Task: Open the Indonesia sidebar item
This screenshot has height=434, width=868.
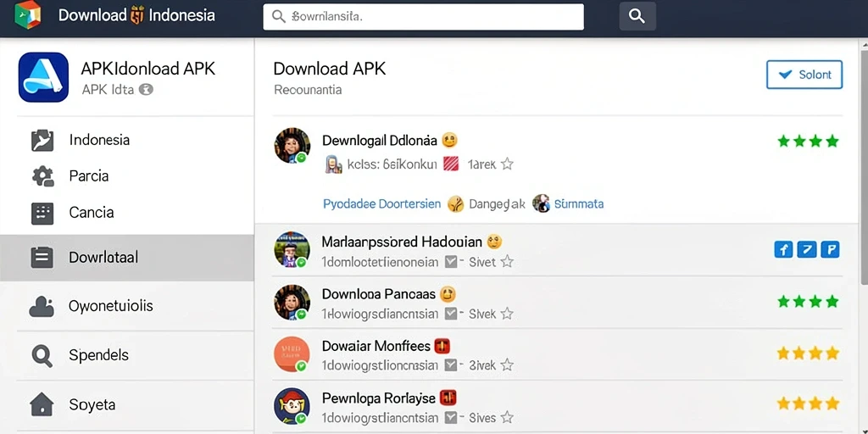Action: (127, 140)
